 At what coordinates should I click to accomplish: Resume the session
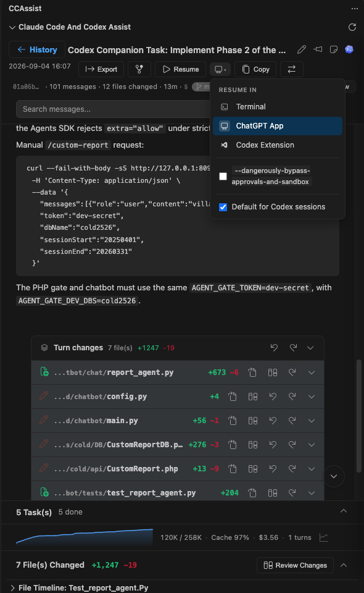pos(181,69)
